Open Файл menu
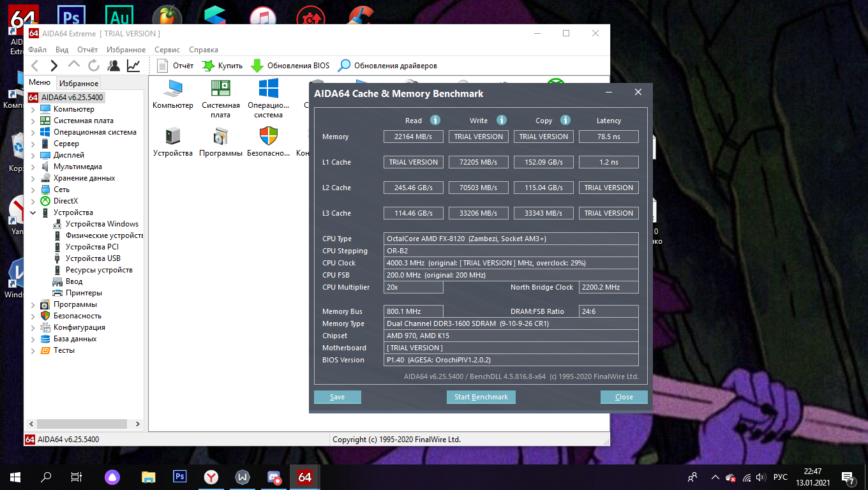This screenshot has height=490, width=868. [37, 49]
